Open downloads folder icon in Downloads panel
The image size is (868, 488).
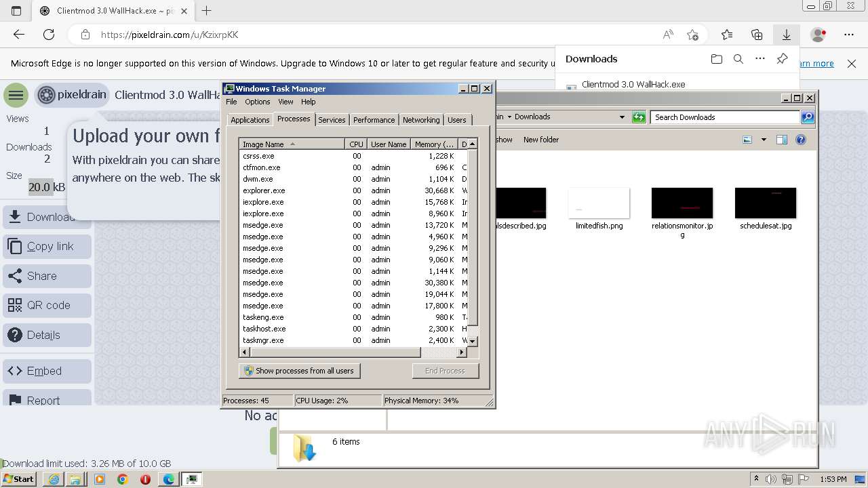point(717,59)
